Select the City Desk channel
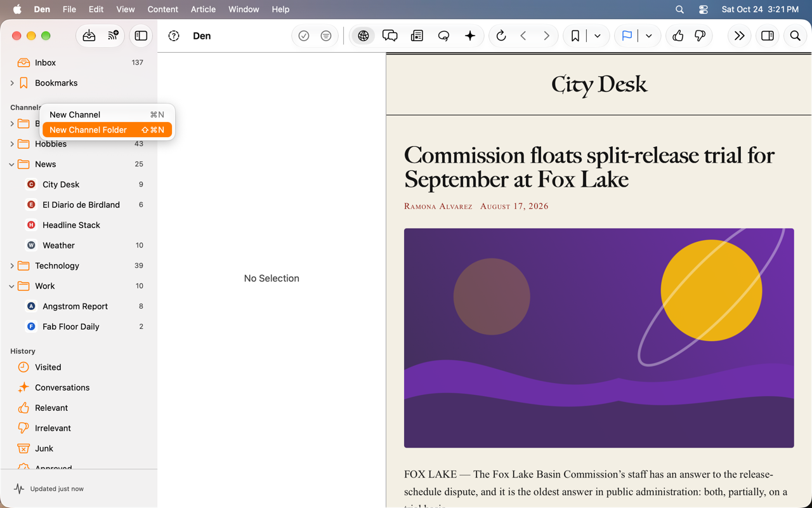Viewport: 812px width, 508px height. pyautogui.click(x=79, y=184)
